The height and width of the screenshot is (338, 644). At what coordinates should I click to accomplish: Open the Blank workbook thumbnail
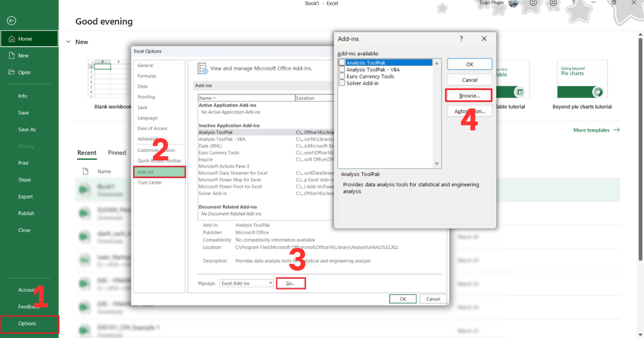(x=110, y=78)
